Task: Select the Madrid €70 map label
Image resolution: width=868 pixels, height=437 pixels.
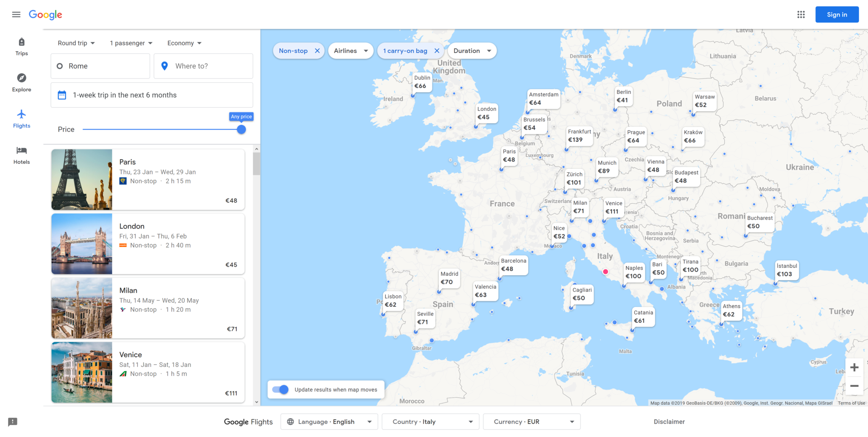Action: coord(449,278)
